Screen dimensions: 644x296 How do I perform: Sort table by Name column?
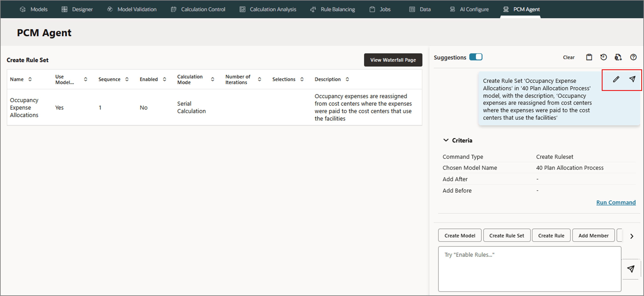point(30,79)
